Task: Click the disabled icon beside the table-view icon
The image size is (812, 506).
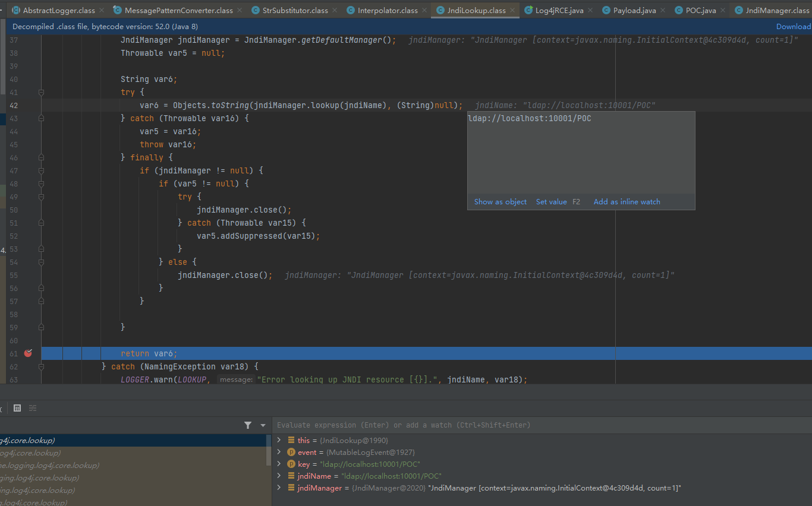Action: (x=33, y=408)
